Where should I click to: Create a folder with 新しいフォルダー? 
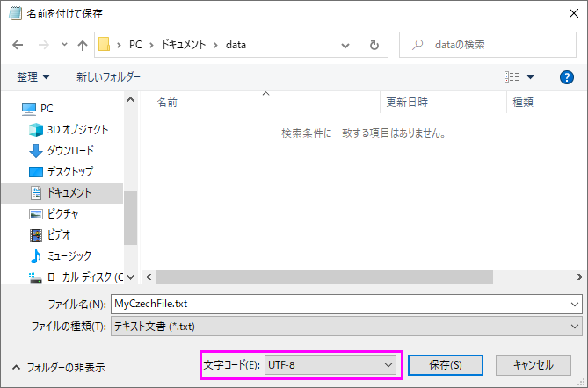point(108,77)
